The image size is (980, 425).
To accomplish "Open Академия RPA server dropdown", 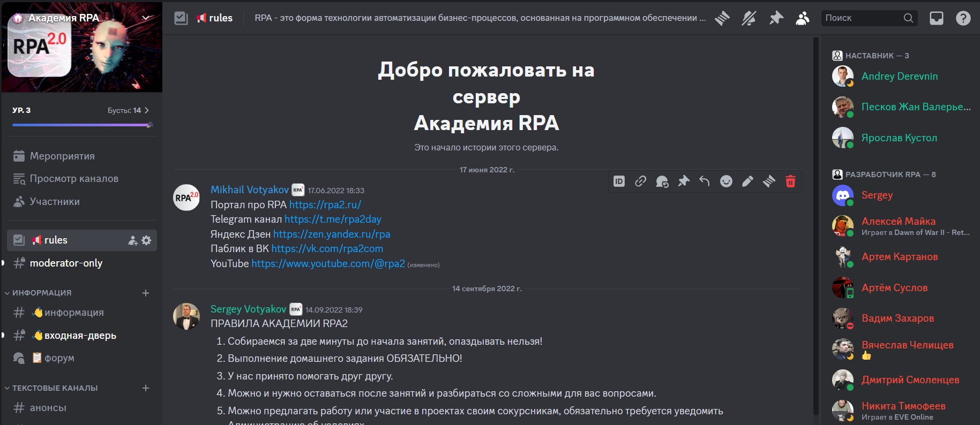I will (x=146, y=18).
